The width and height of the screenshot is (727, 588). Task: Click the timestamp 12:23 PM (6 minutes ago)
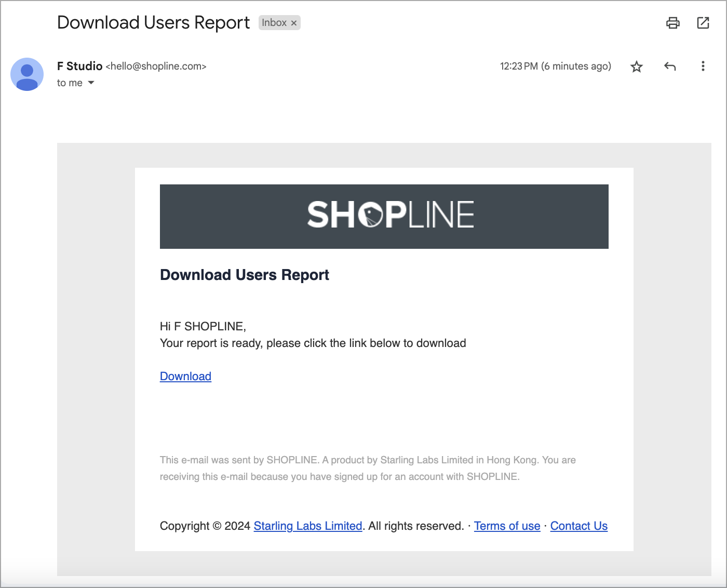point(556,66)
